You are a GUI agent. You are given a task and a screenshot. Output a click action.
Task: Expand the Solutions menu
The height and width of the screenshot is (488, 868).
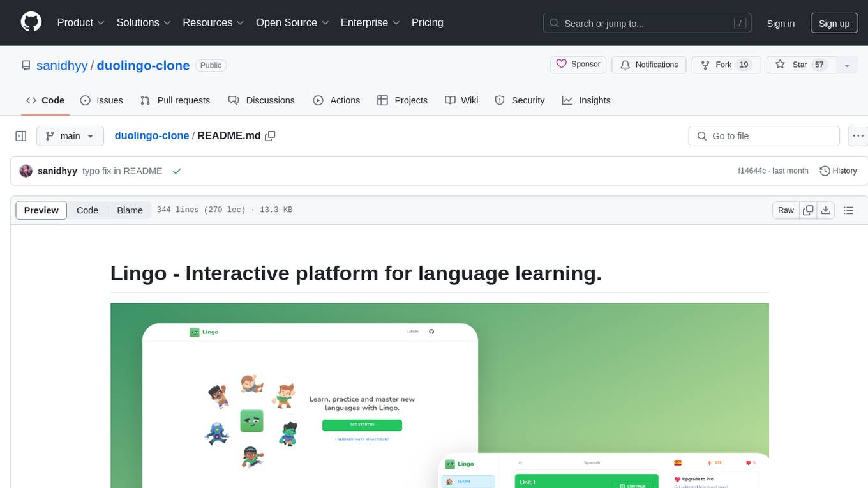(x=144, y=22)
